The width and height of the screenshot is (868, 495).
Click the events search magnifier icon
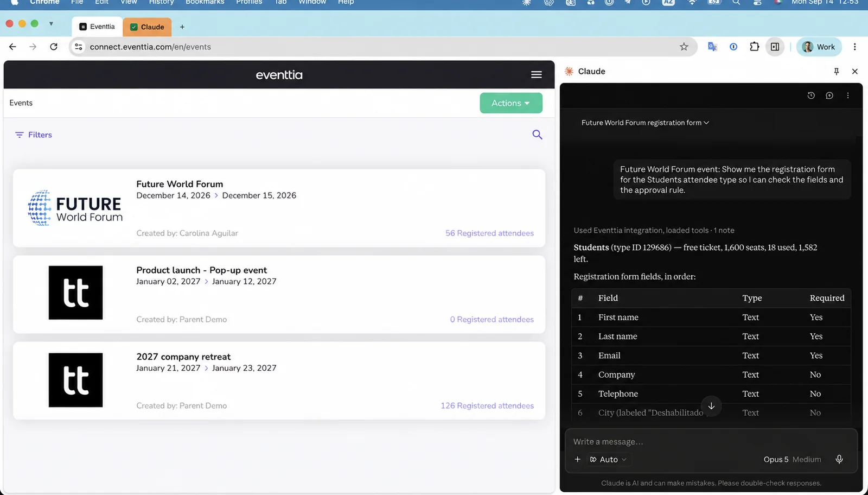537,135
